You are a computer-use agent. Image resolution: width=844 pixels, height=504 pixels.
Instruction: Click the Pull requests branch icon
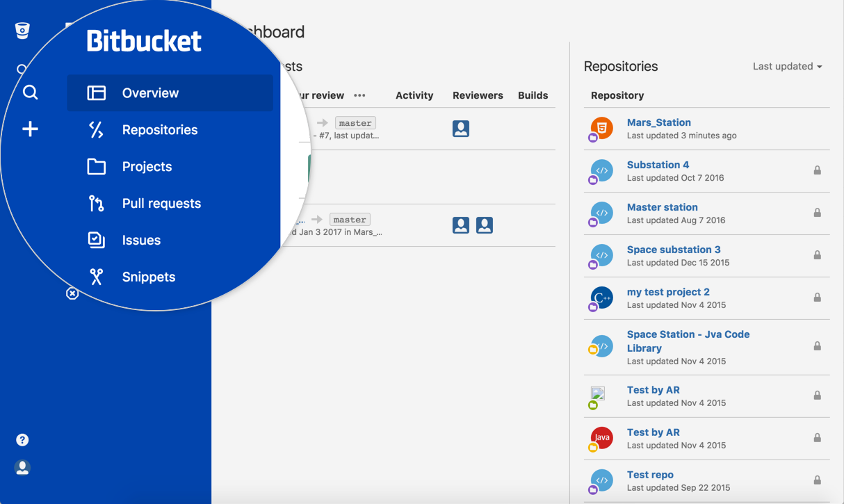tap(97, 204)
